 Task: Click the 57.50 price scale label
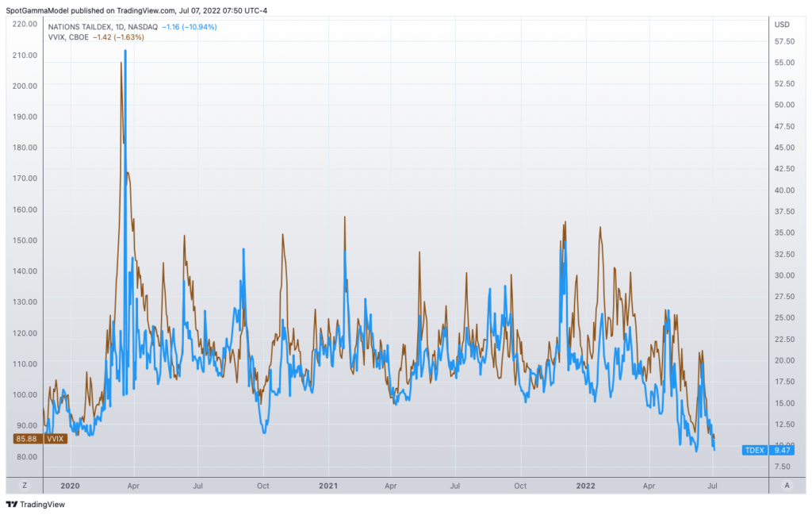pos(784,41)
